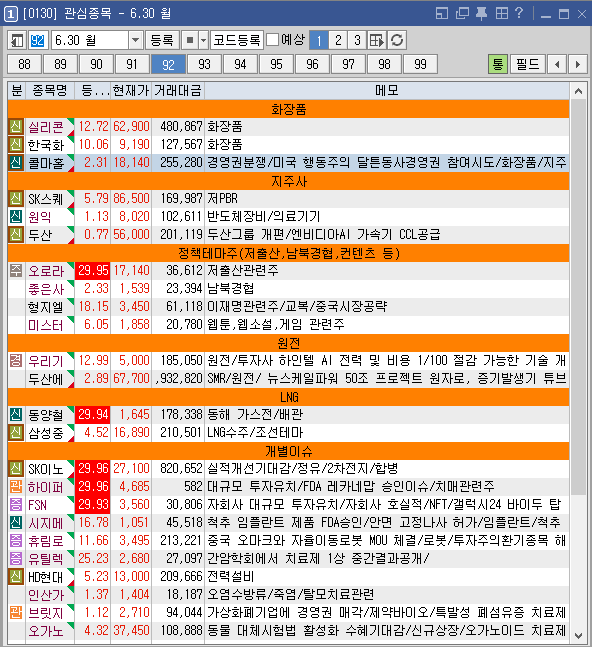This screenshot has height=647, width=592.
Task: Click the 코드등록 button
Action: click(237, 40)
